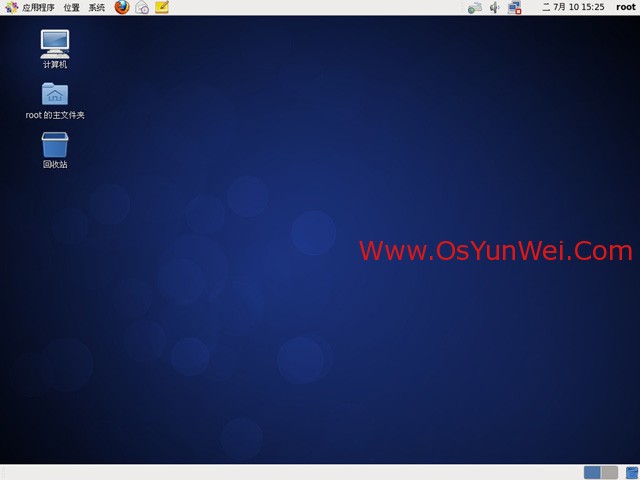Switch to the first blue workspace

click(592, 473)
